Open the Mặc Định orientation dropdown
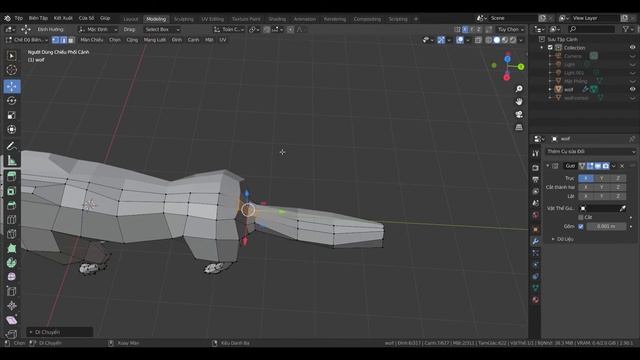This screenshot has height=360, width=640. [x=98, y=29]
